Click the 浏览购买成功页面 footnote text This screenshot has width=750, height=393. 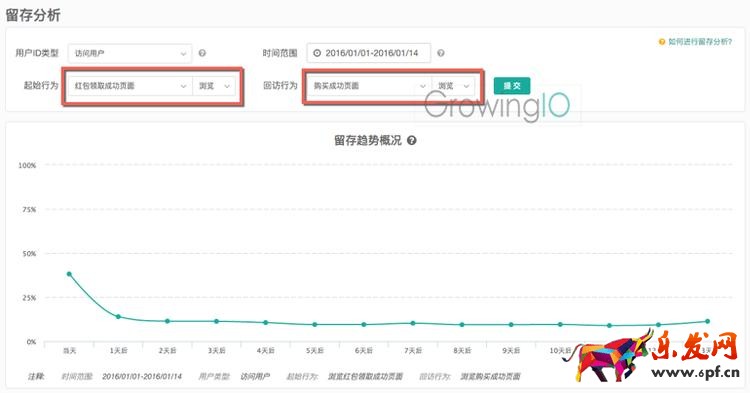pyautogui.click(x=490, y=377)
